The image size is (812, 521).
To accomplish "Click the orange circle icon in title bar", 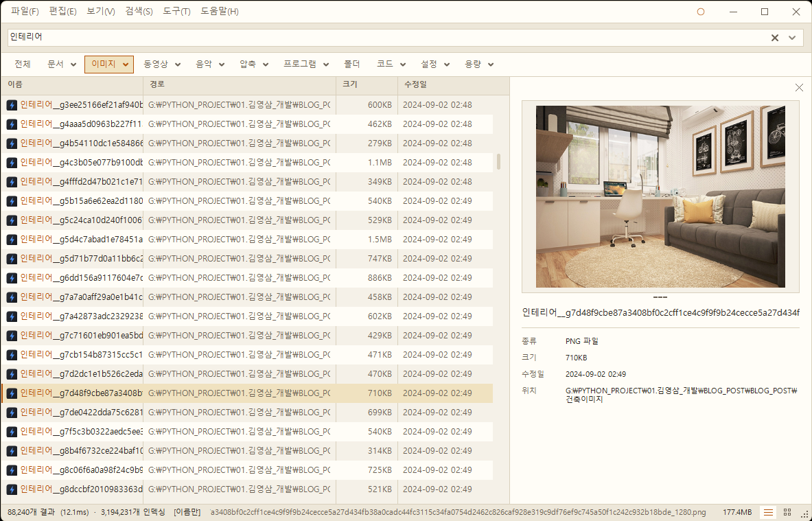I will click(x=701, y=12).
